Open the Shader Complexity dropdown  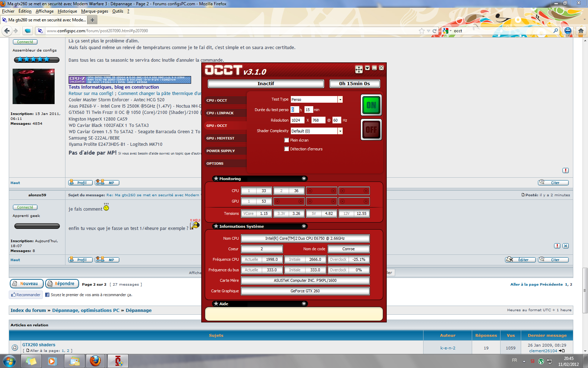click(x=340, y=131)
